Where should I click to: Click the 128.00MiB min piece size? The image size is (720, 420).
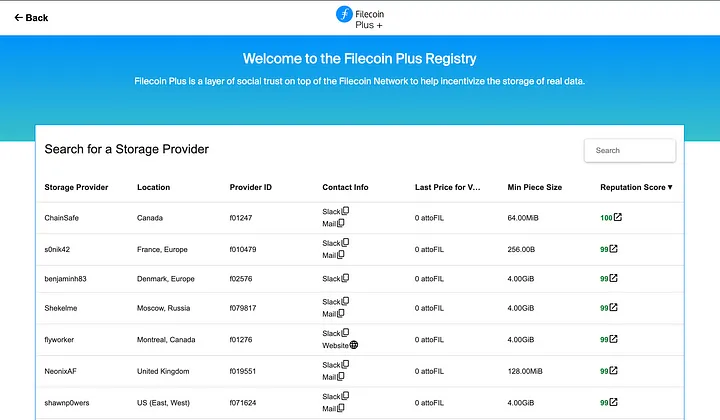tap(525, 371)
